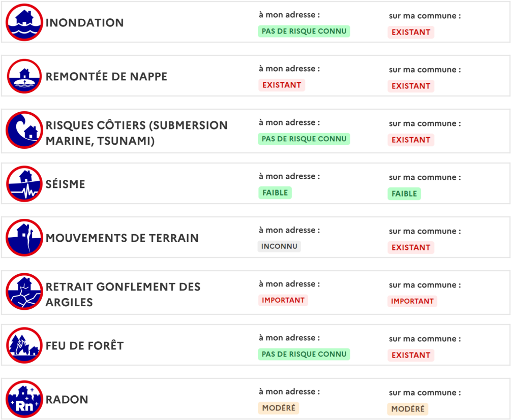The height and width of the screenshot is (420, 511).
Task: Click the Remontée de nappe icon
Action: (x=24, y=76)
